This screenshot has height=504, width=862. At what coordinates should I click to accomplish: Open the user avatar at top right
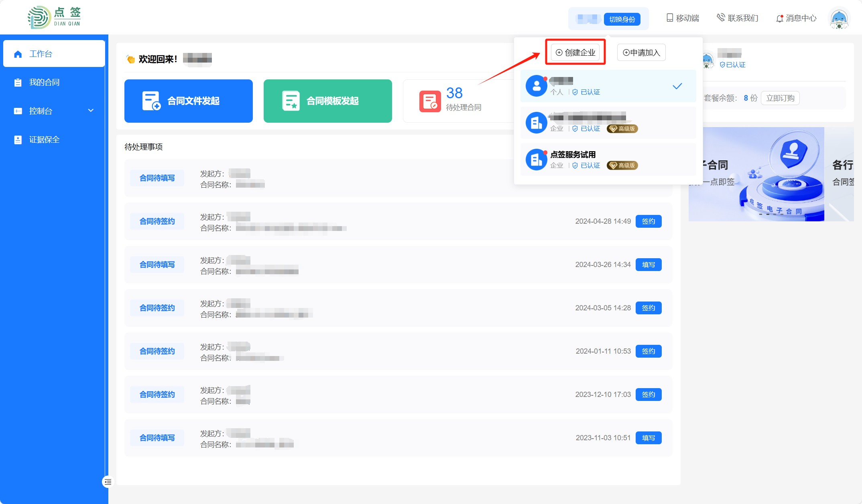coord(839,19)
